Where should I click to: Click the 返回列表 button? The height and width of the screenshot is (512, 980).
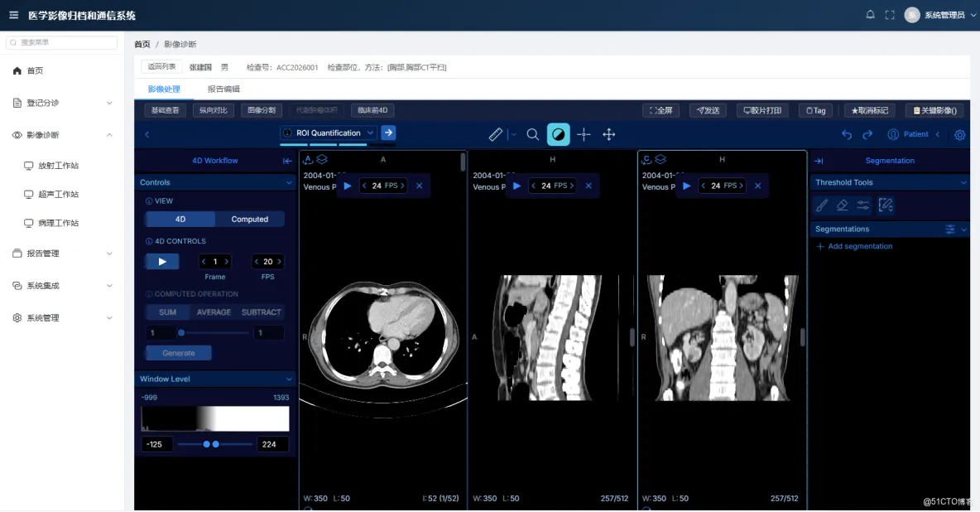[x=162, y=66]
